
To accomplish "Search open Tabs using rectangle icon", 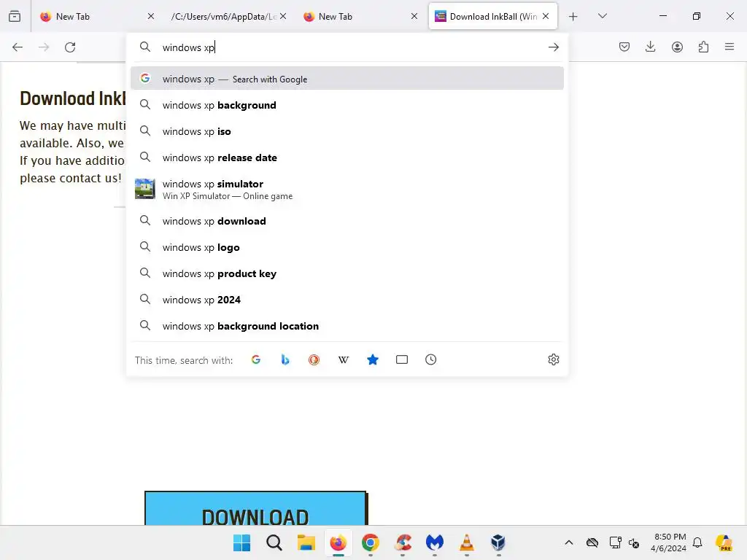I will click(402, 359).
